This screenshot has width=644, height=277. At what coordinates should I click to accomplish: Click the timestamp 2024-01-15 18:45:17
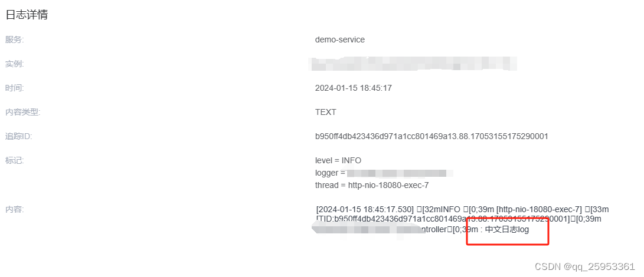pyautogui.click(x=353, y=88)
